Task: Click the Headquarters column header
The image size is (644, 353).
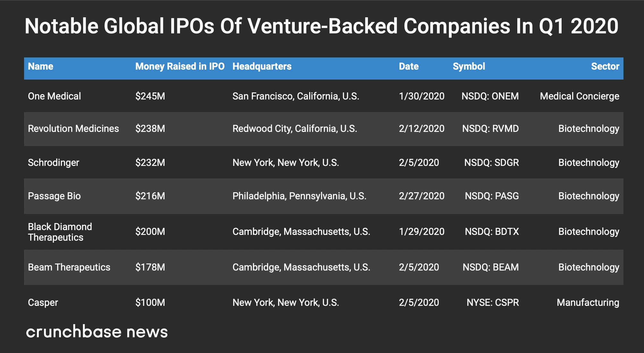Action: click(x=262, y=66)
